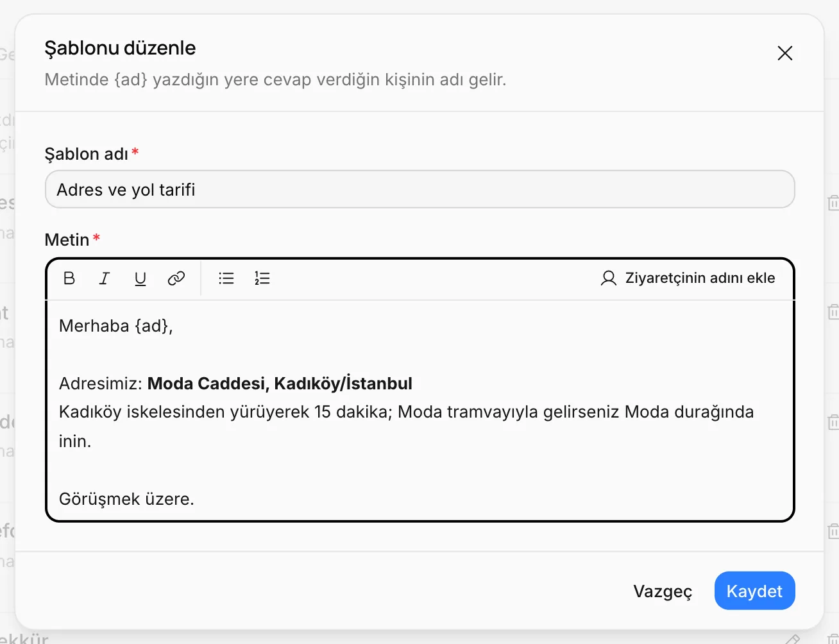Image resolution: width=839 pixels, height=644 pixels.
Task: Save the template with Kaydet
Action: pyautogui.click(x=755, y=591)
